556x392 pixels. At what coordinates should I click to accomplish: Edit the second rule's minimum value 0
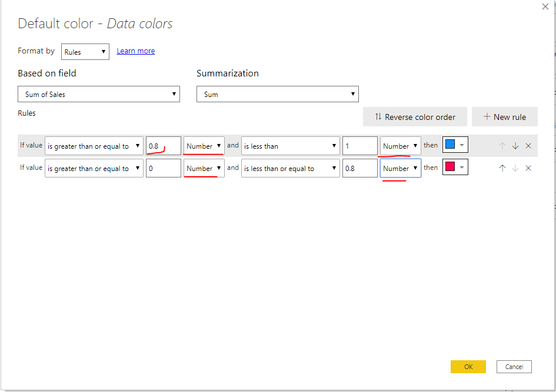[164, 168]
